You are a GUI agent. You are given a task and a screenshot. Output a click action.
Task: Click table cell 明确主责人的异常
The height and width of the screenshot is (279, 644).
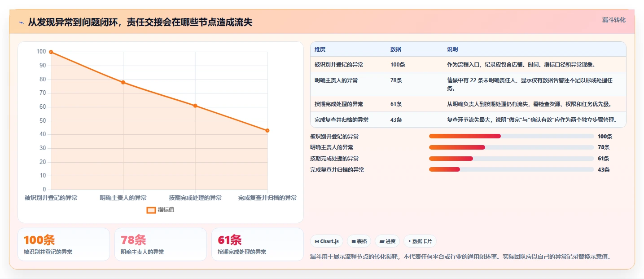[x=336, y=80]
